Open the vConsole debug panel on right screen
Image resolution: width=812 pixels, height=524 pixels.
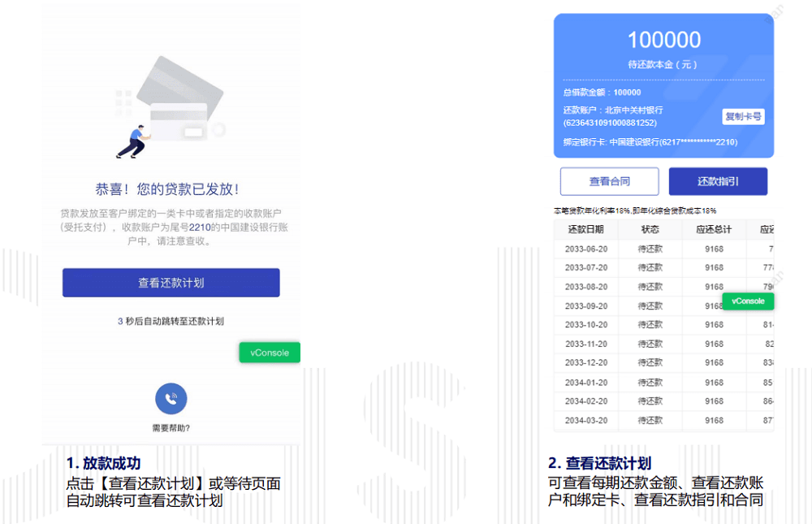tap(747, 301)
